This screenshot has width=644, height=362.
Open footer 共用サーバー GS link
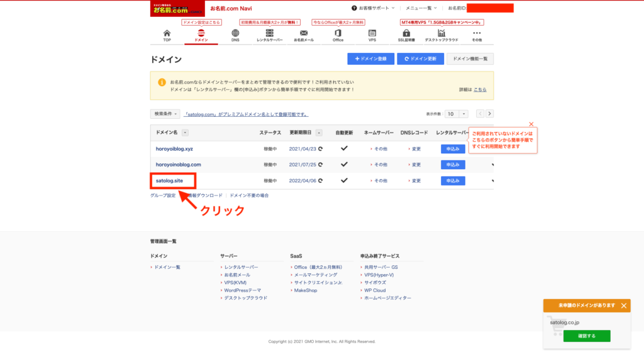coord(380,267)
